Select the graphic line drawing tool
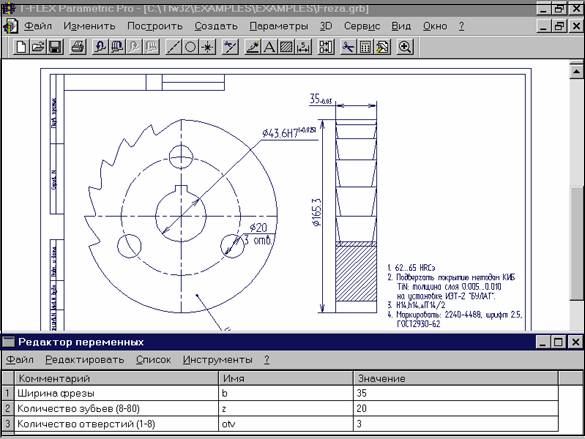This screenshot has width=585, height=439. click(230, 47)
